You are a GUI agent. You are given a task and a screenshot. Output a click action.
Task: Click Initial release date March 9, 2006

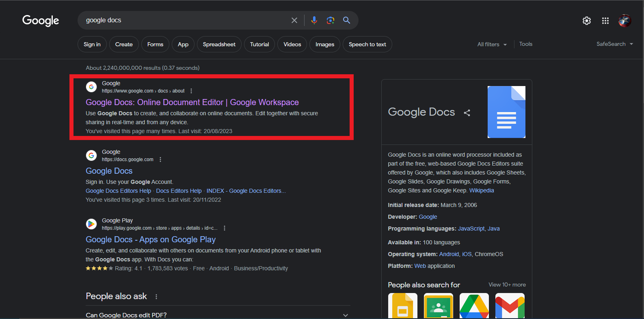432,205
